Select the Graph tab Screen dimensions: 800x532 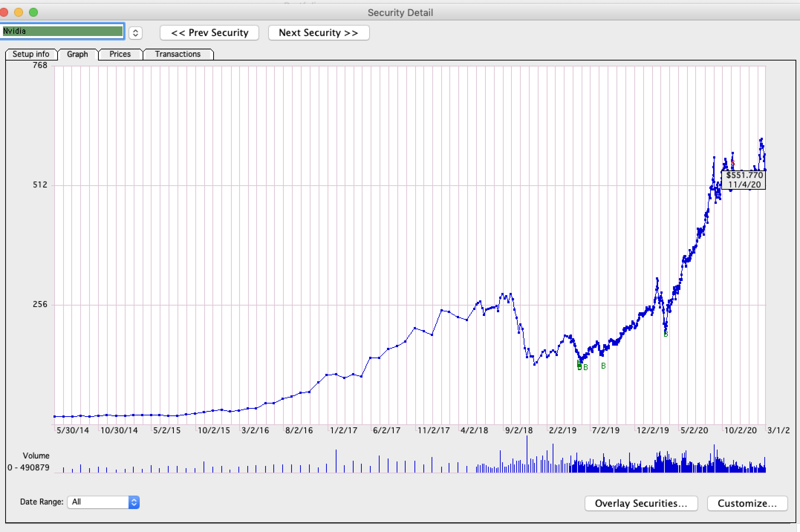pos(77,54)
